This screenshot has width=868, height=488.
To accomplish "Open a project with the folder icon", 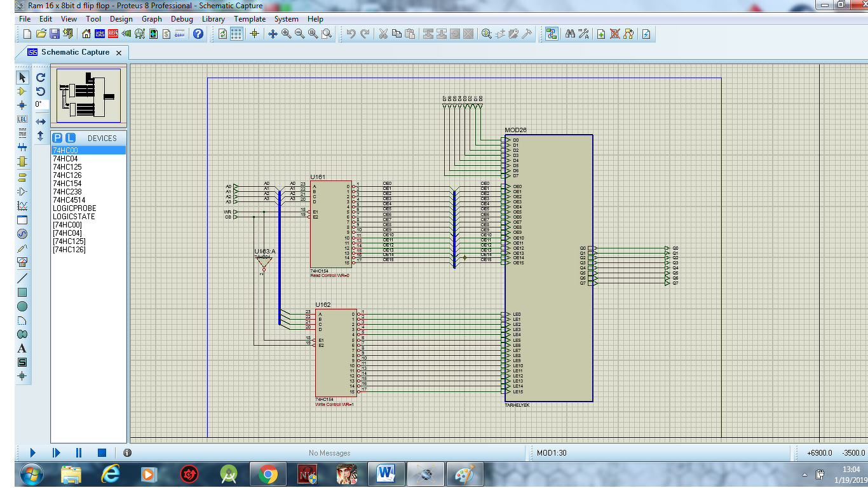I will [x=41, y=34].
